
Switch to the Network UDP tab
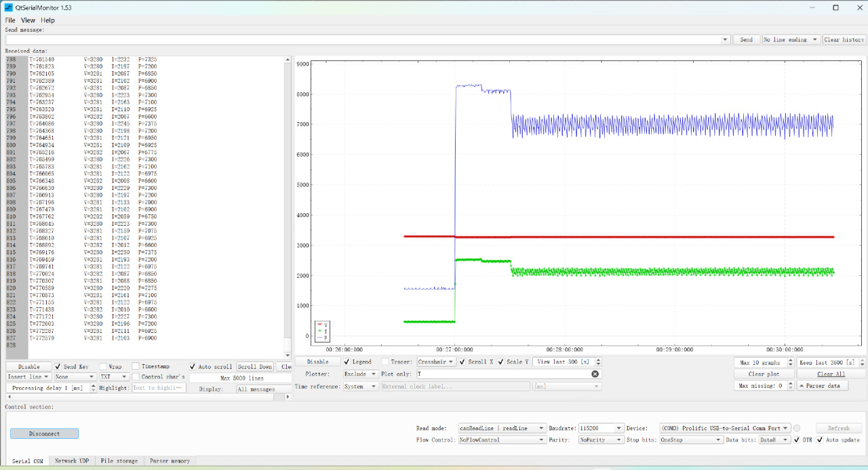pos(72,461)
